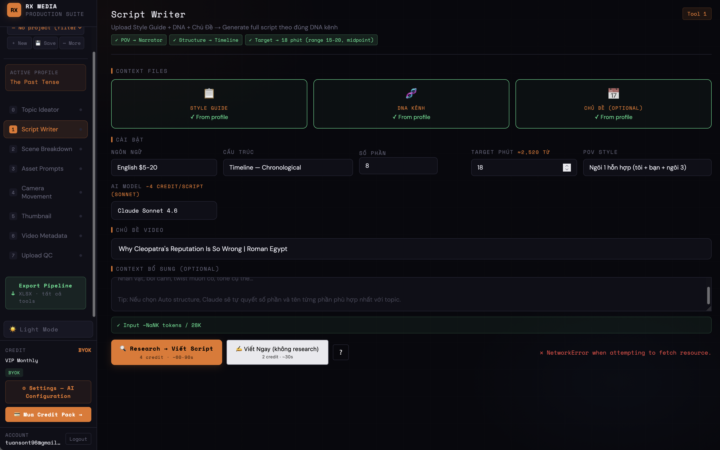This screenshot has height=450, width=720.
Task: Open the Thumbnail tool
Action: tap(45, 216)
